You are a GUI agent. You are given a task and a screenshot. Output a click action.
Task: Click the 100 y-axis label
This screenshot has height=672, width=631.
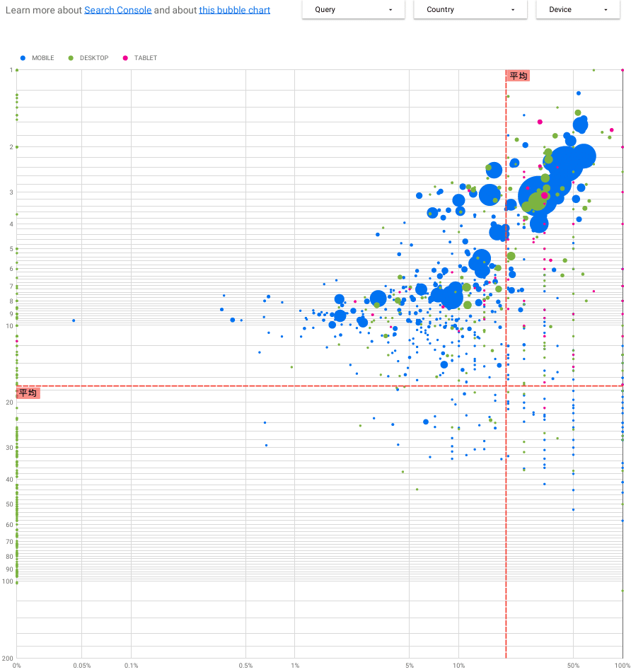tap(7, 581)
